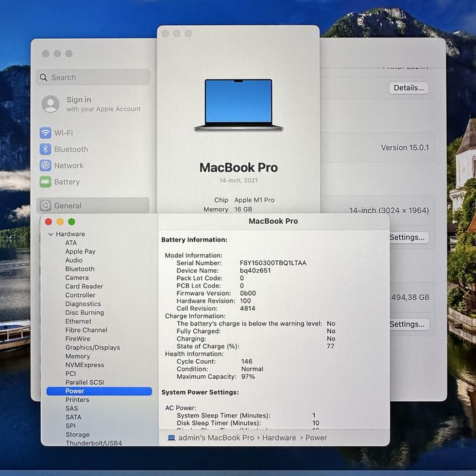Viewport: 476px width, 476px height.
Task: Zoom System Information with the green button
Action: (x=71, y=222)
